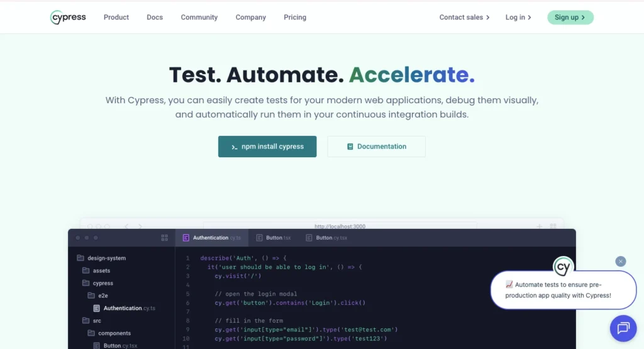
Task: Click the cy.visit('/') code line
Action: pyautogui.click(x=238, y=276)
